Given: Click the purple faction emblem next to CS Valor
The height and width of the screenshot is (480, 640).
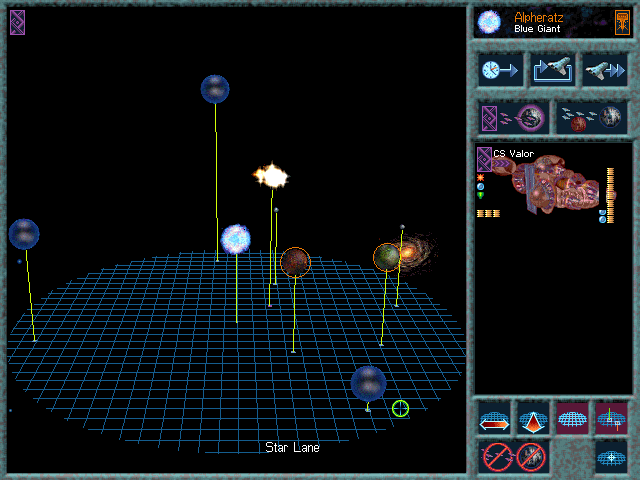Looking at the screenshot, I should click(x=484, y=159).
